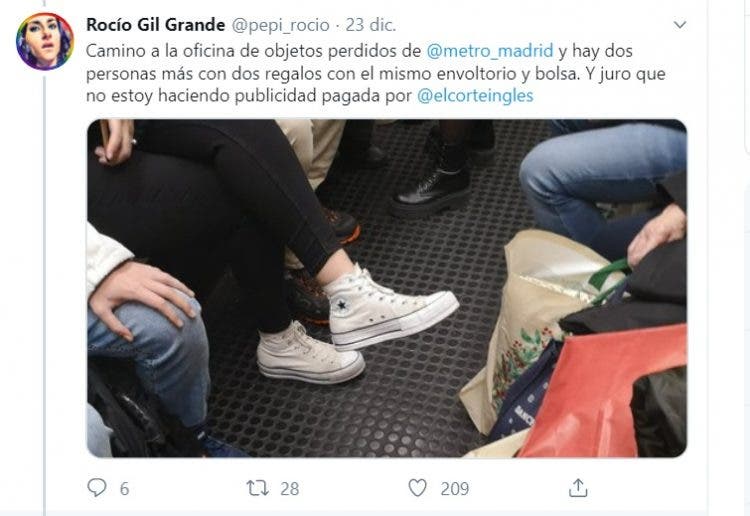
Task: Retweet using the retweet arrows icon
Action: 257,488
